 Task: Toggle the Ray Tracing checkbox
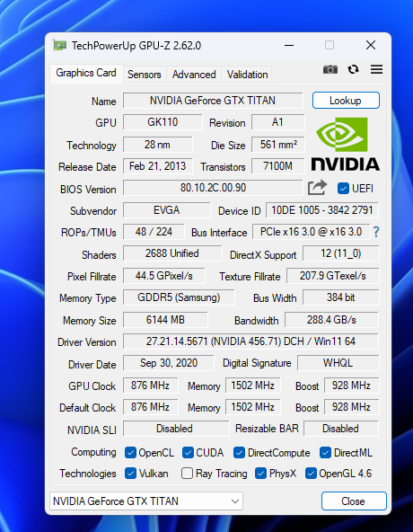click(x=187, y=474)
